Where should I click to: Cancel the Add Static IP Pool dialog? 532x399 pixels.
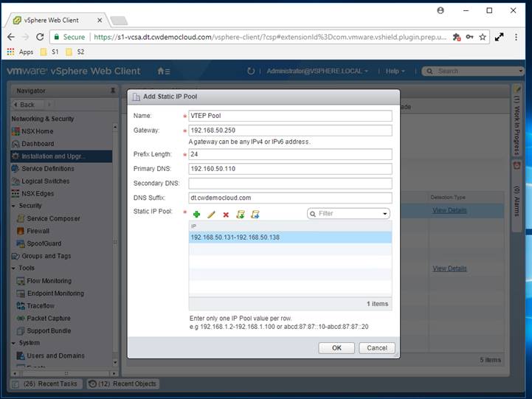point(377,348)
